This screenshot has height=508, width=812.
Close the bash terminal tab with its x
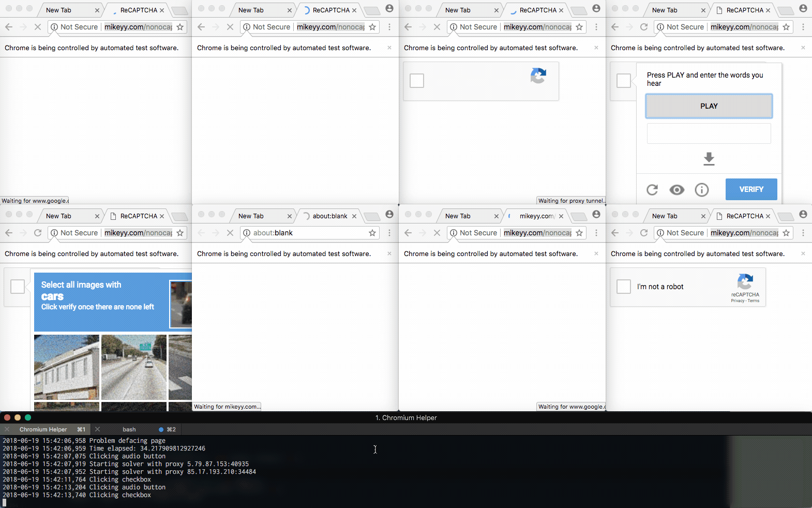point(97,429)
